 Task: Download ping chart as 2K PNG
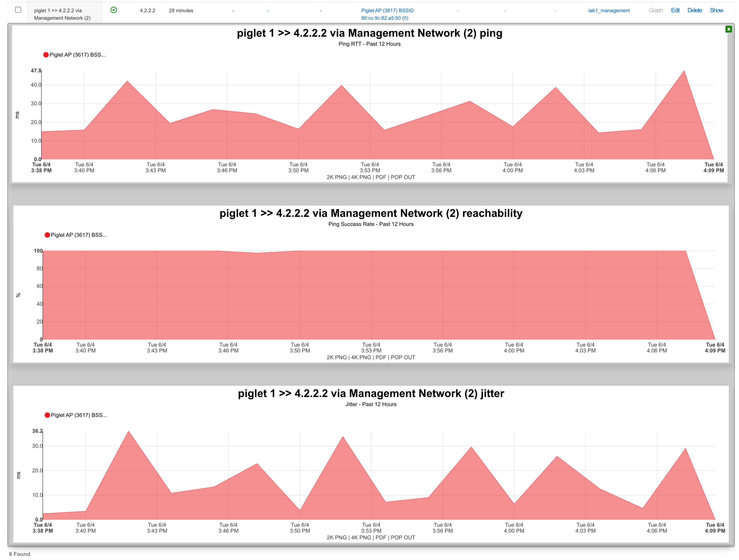click(336, 177)
